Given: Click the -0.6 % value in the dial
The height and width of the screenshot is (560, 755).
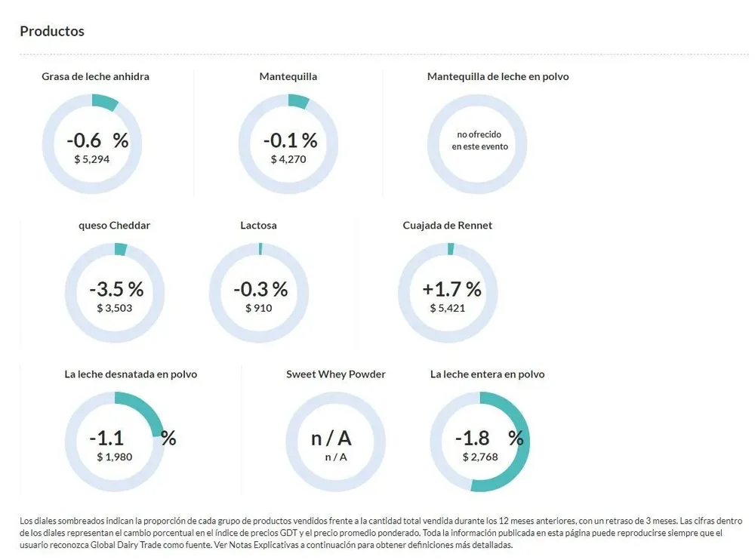Looking at the screenshot, I should [97, 140].
